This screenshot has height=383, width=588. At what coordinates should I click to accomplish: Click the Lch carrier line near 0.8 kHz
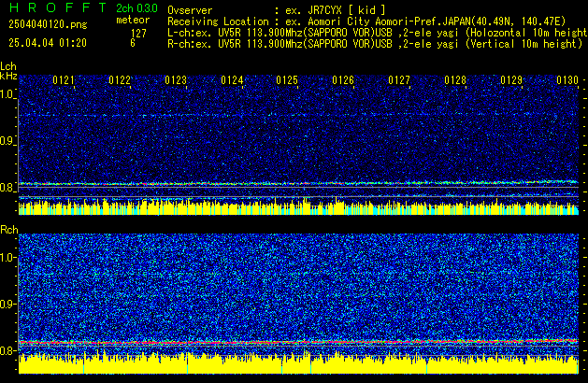[x=298, y=183]
